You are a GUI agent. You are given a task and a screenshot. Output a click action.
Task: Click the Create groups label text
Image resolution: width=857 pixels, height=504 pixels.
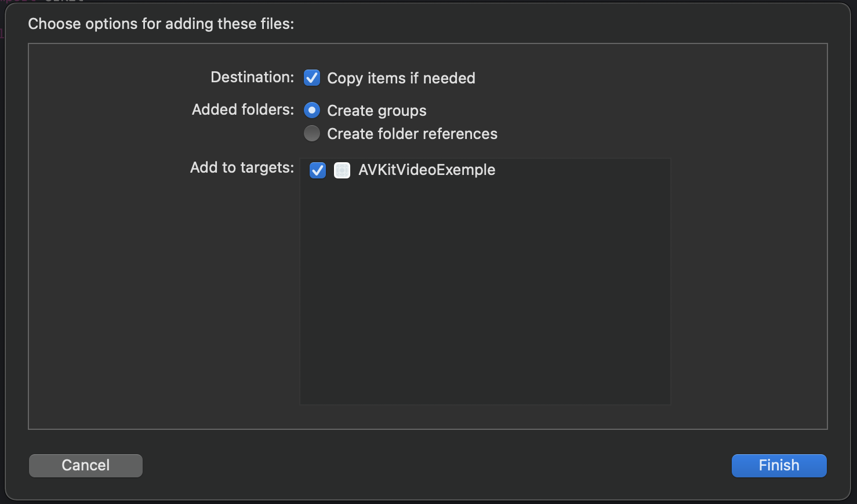coord(377,111)
